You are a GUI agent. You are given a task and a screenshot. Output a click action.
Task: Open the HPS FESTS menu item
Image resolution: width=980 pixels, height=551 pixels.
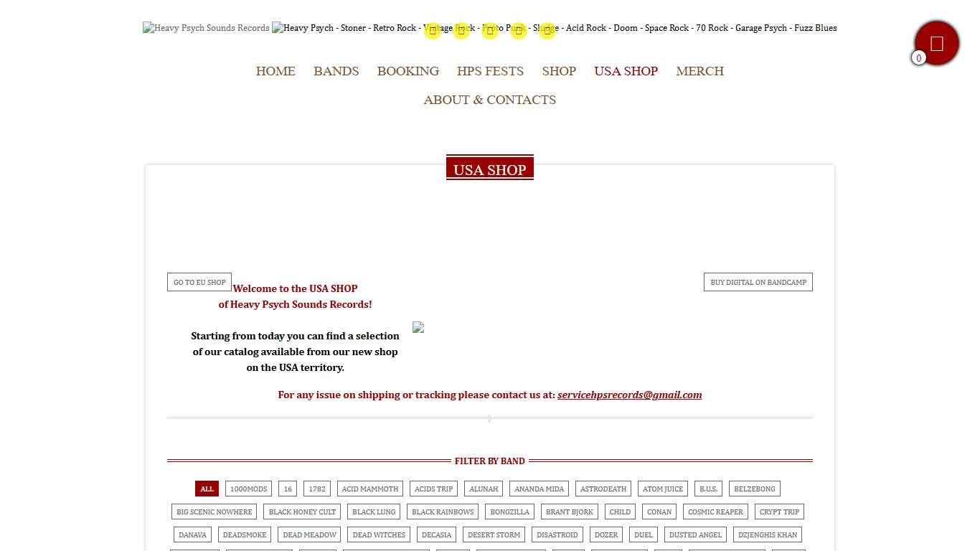(490, 71)
